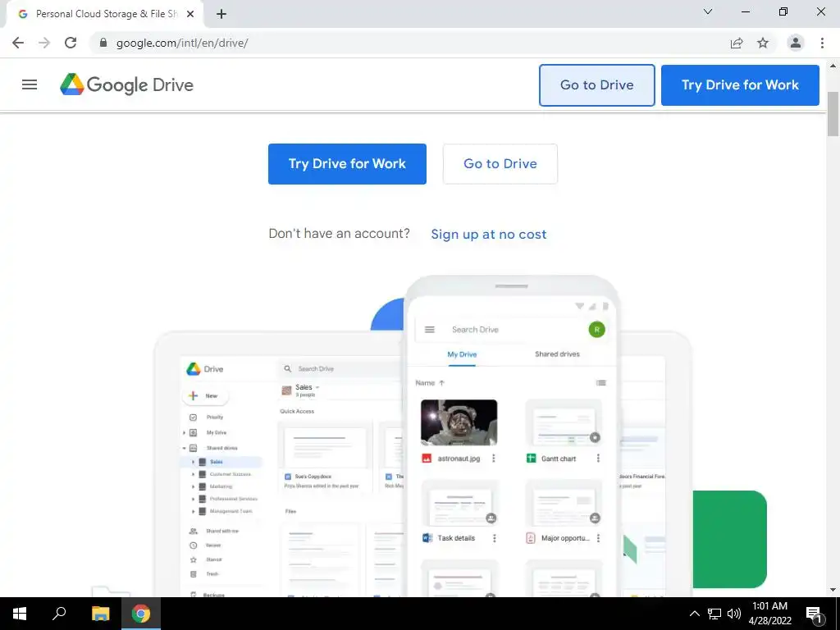840x630 pixels.
Task: Click the Gantt chart thumbnail
Action: pos(564,422)
